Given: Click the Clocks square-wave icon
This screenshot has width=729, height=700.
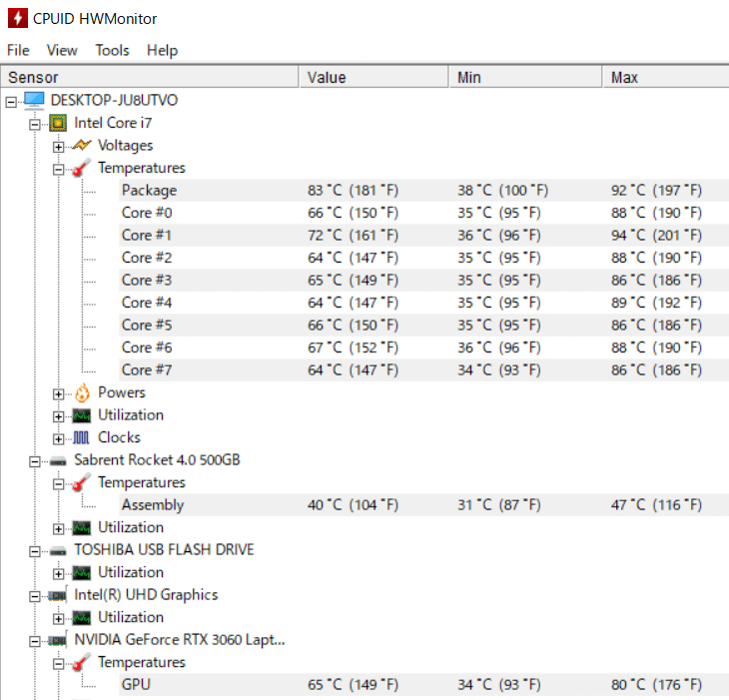Looking at the screenshot, I should [x=81, y=437].
